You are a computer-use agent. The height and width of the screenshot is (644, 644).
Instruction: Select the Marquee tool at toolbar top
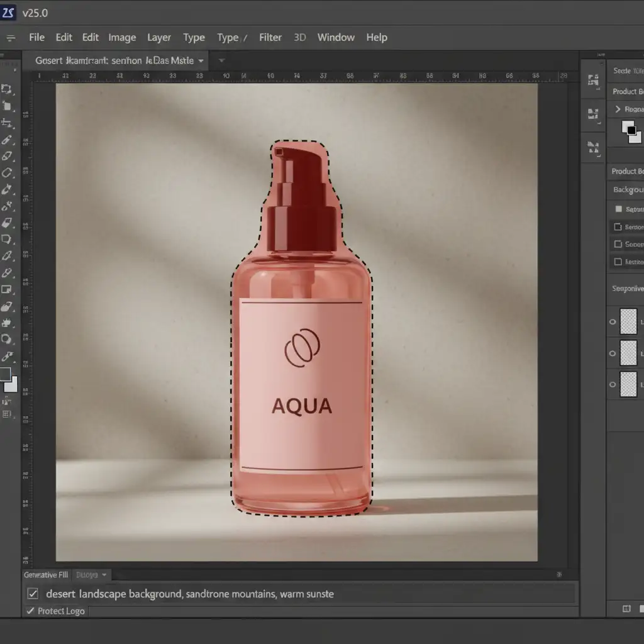[x=7, y=89]
